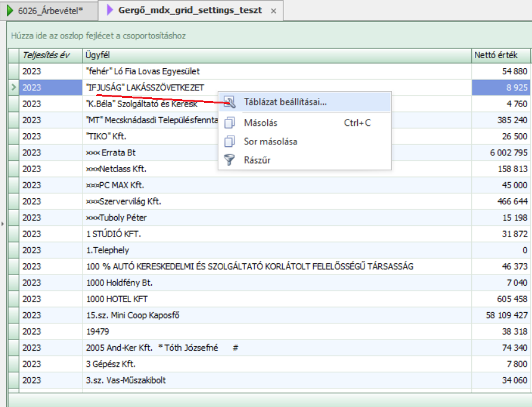
Task: Click the copy icon next to Másolás
Action: click(x=230, y=123)
